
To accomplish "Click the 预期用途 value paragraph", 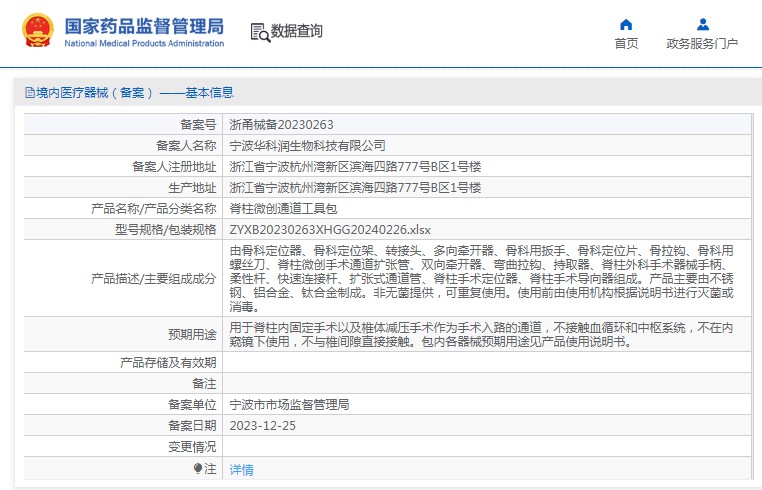I will [x=481, y=334].
